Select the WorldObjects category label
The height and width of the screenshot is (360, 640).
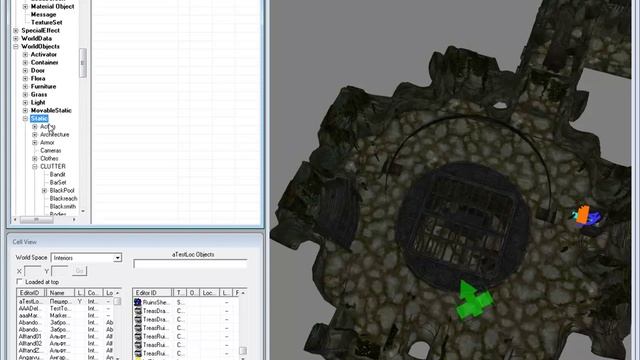(x=40, y=47)
